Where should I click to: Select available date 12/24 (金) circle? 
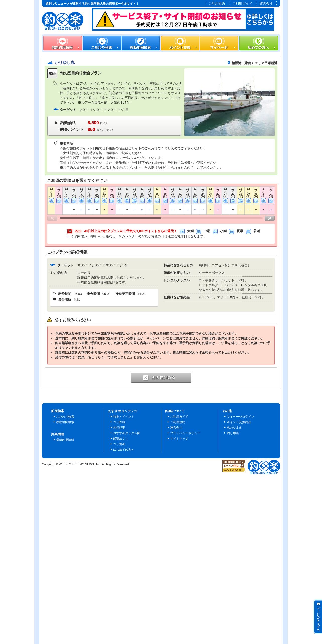203,209
